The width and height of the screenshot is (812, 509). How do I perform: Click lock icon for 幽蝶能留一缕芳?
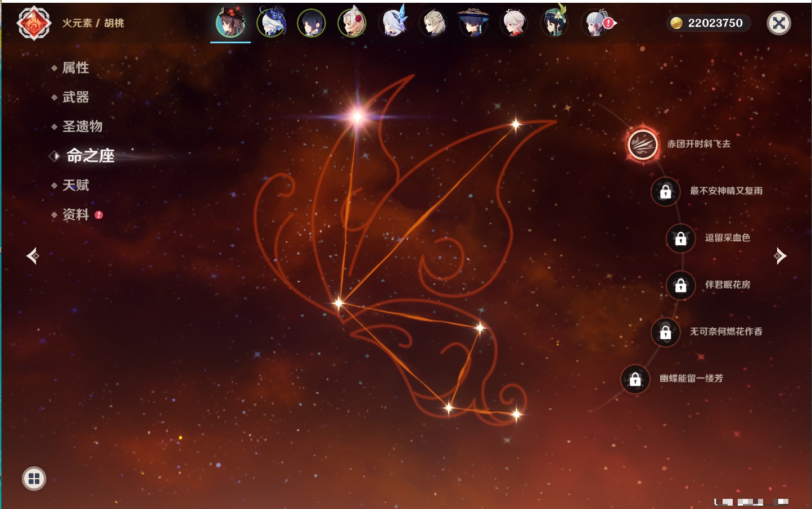[635, 379]
